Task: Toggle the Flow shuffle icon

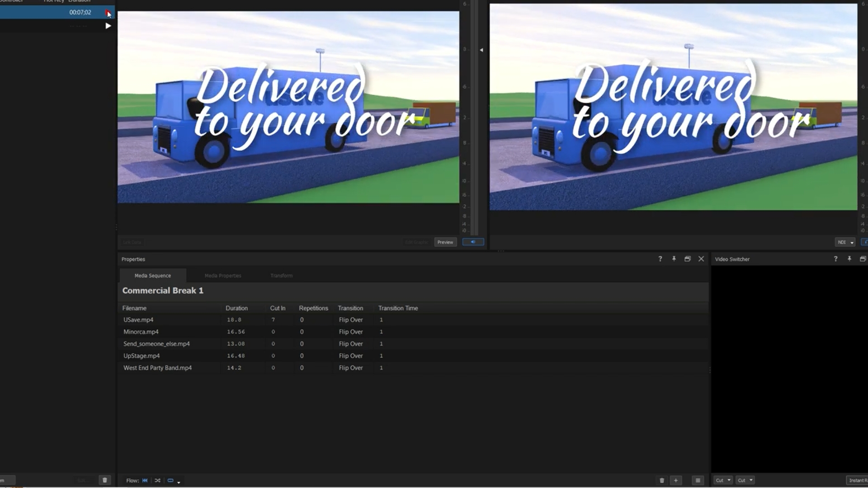Action: point(157,480)
